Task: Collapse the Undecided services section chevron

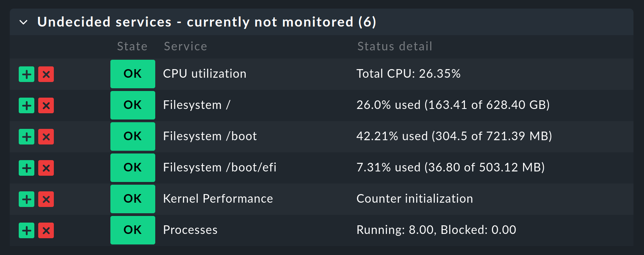Action: (x=23, y=22)
